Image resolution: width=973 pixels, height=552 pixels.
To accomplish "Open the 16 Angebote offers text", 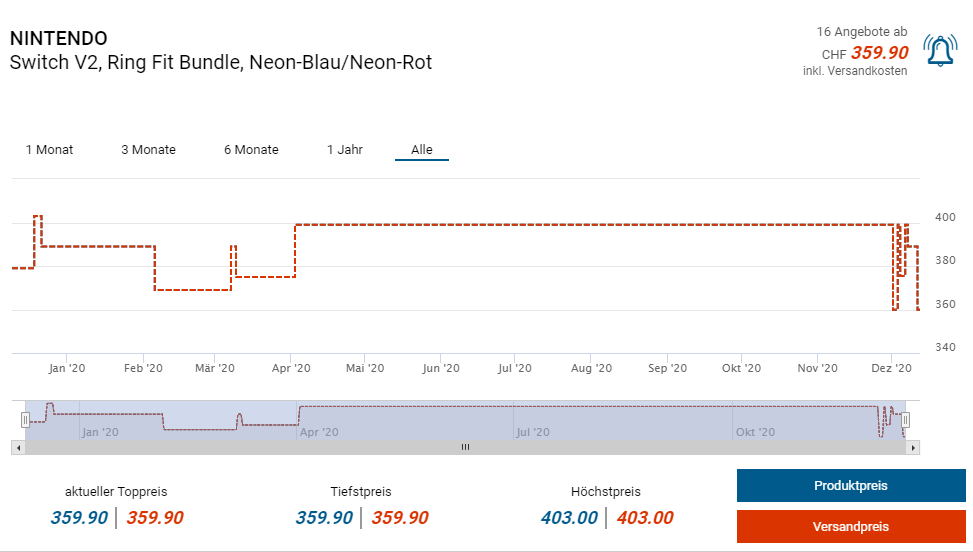I will pyautogui.click(x=861, y=32).
